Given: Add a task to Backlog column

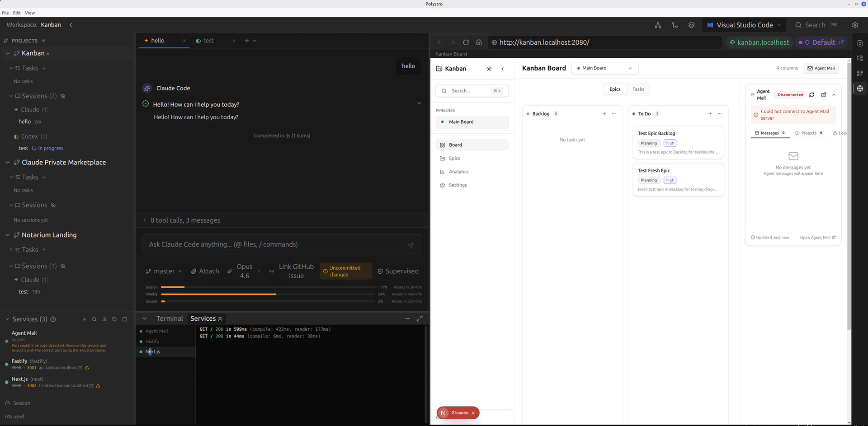Looking at the screenshot, I should pyautogui.click(x=604, y=114).
